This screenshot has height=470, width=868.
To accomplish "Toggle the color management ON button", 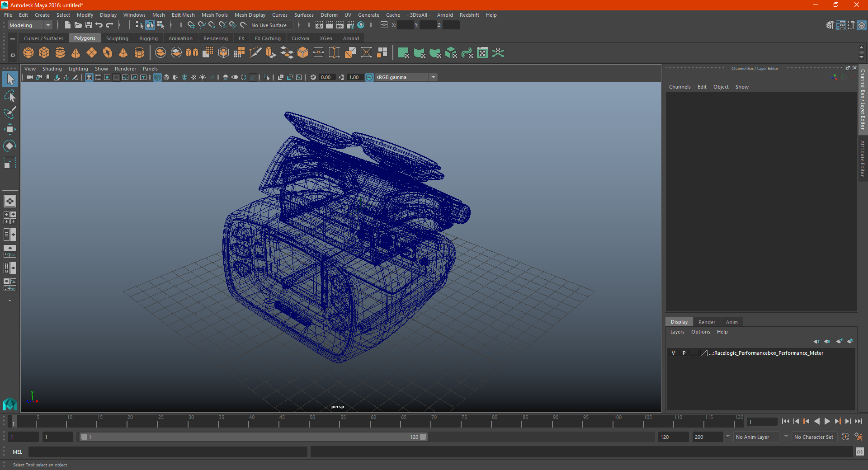I will click(x=369, y=77).
